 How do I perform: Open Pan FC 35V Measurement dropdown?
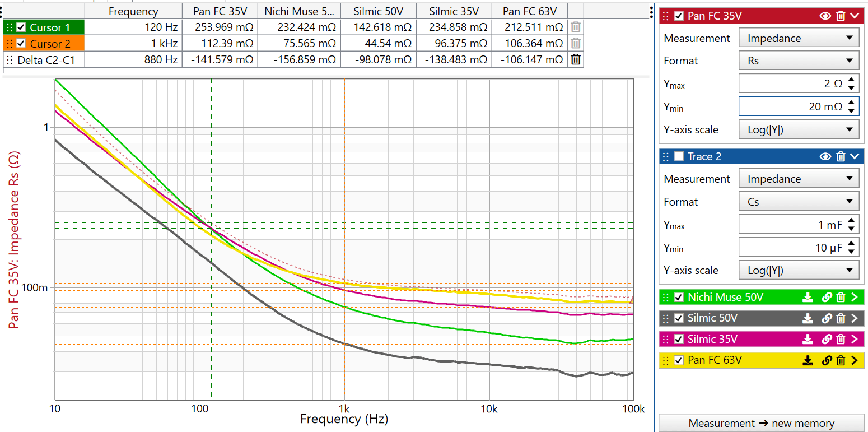click(x=799, y=38)
